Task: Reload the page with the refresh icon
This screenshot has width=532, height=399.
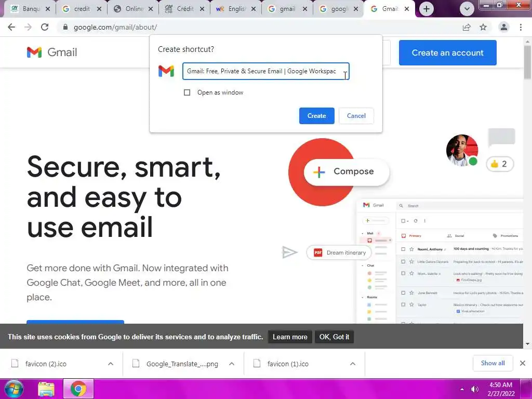Action: (45, 27)
